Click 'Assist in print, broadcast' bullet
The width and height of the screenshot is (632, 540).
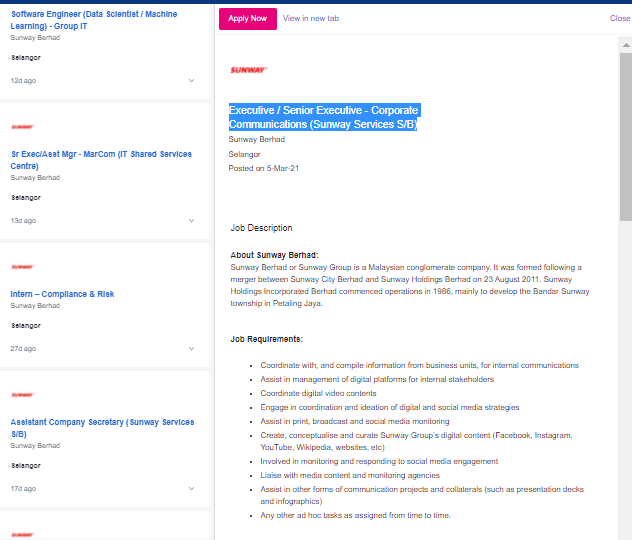[x=355, y=422]
